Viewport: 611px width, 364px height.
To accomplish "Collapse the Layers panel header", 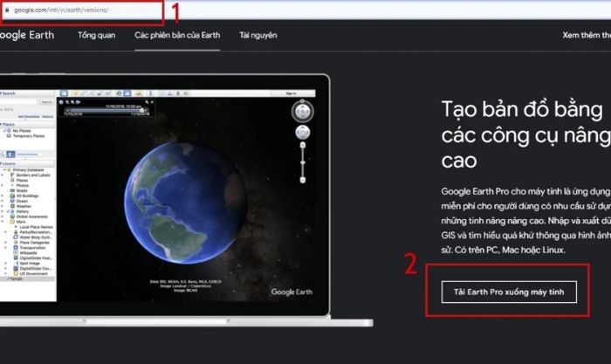I will [27, 164].
